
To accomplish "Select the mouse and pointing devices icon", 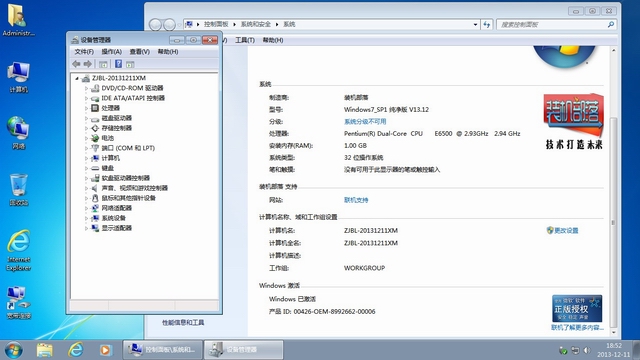I will pos(95,198).
